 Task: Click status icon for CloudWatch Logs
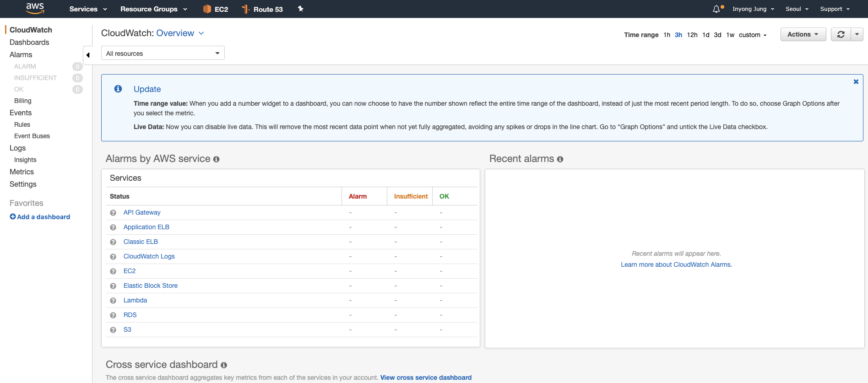point(113,257)
